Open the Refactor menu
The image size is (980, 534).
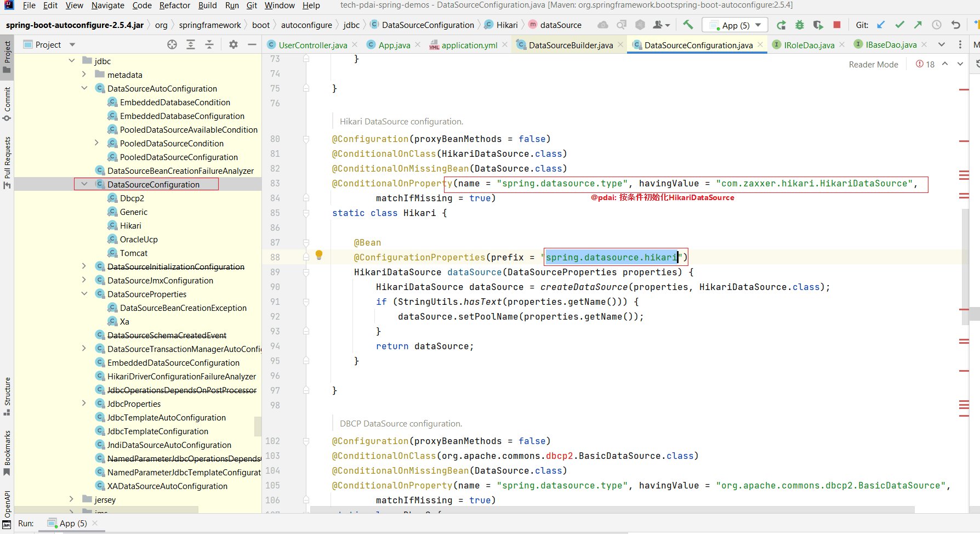pos(174,5)
